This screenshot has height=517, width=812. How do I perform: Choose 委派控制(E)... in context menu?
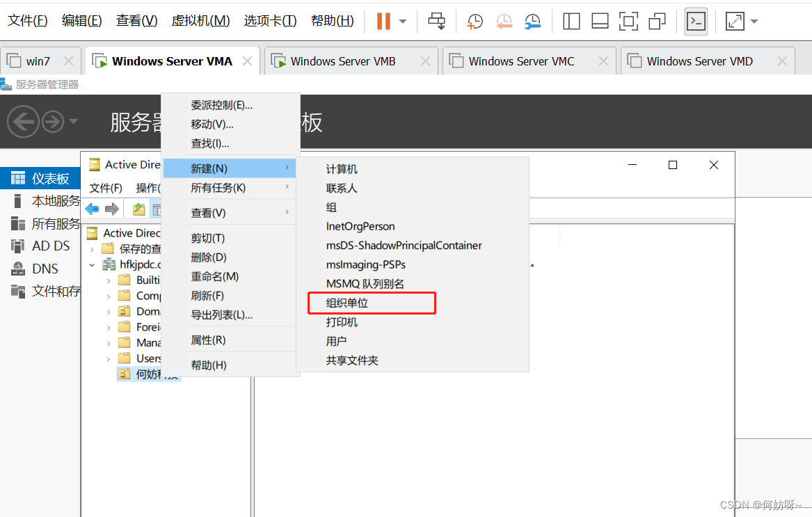(x=221, y=106)
